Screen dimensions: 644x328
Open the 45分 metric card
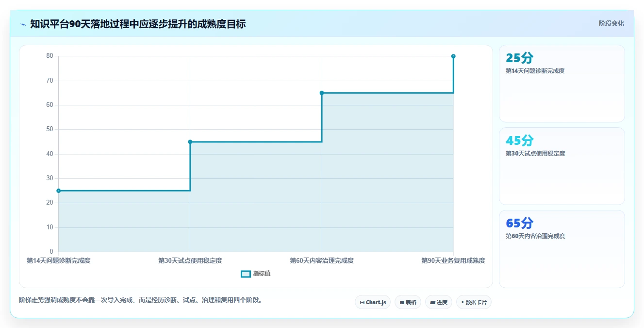pyautogui.click(x=561, y=166)
